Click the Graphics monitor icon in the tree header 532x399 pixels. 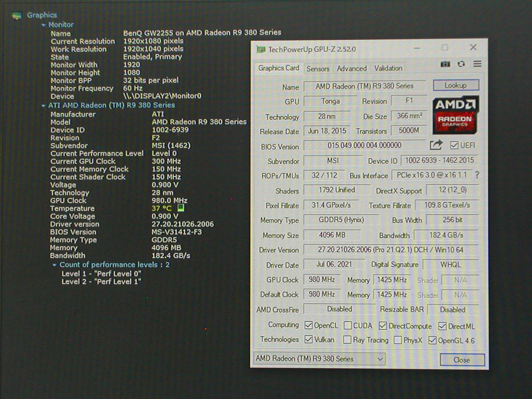[x=17, y=16]
